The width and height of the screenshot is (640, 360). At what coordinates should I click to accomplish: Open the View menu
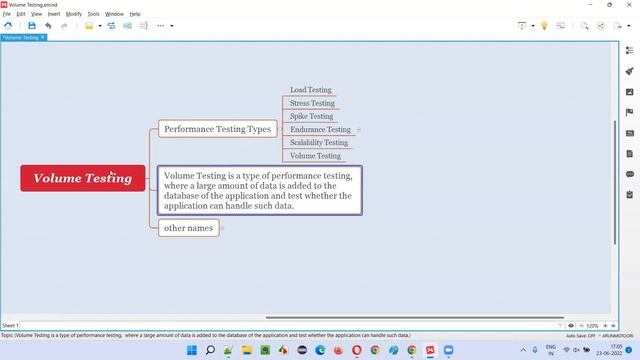click(36, 14)
